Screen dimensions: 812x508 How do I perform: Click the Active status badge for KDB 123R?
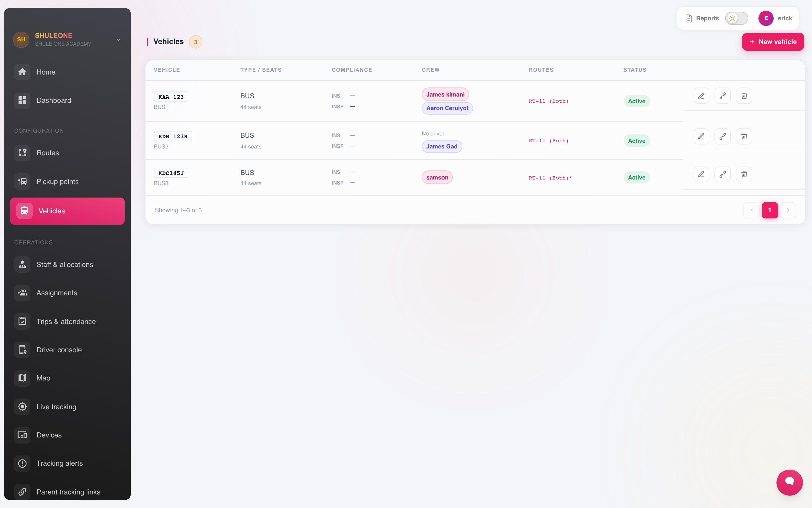tap(637, 141)
